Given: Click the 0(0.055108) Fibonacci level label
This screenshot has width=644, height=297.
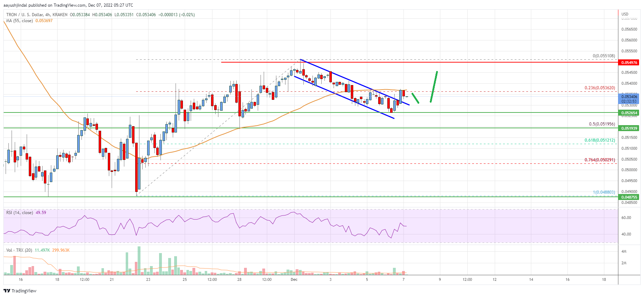Looking at the screenshot, I should click(604, 56).
